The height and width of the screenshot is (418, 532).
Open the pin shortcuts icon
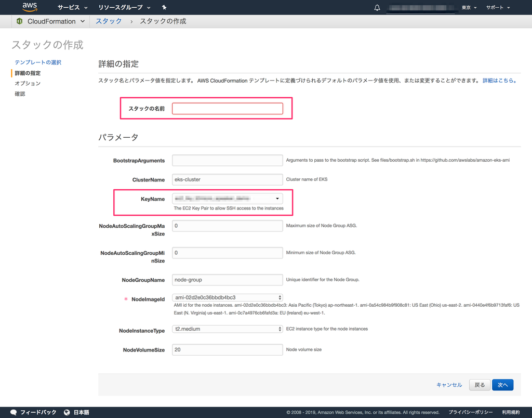pos(164,7)
